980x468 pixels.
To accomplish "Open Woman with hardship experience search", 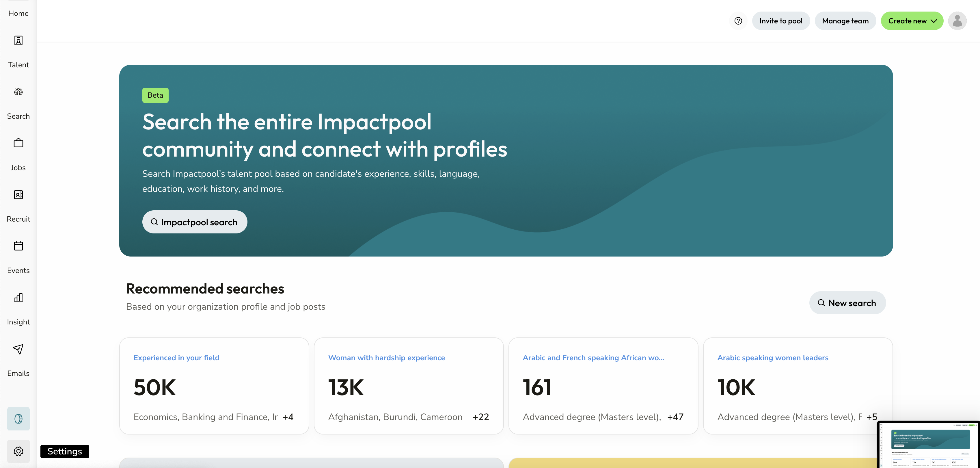I will 386,358.
